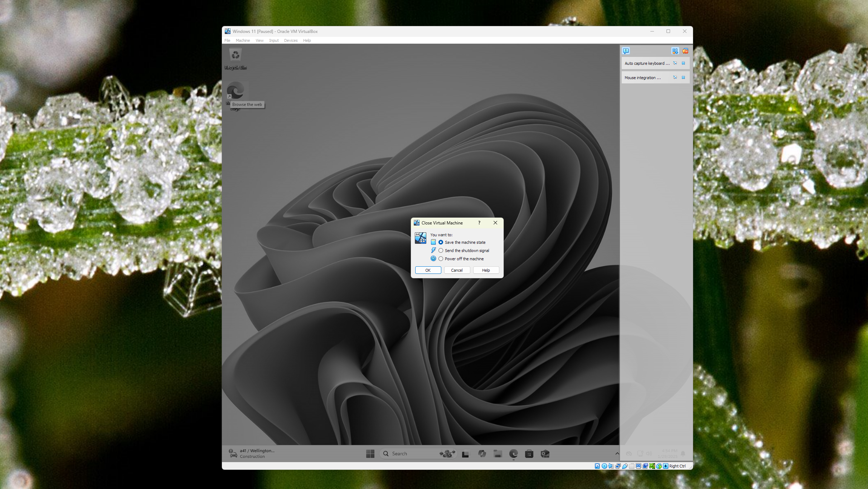
Task: Expand the VirtualBox View menu
Action: pos(260,40)
